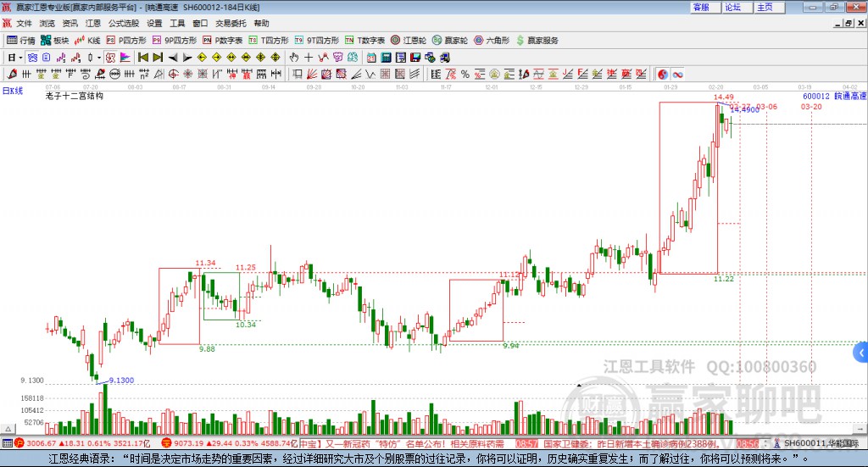Select the hand pan tool
Image resolution: width=868 pixels, height=467 pixels.
pos(294,58)
